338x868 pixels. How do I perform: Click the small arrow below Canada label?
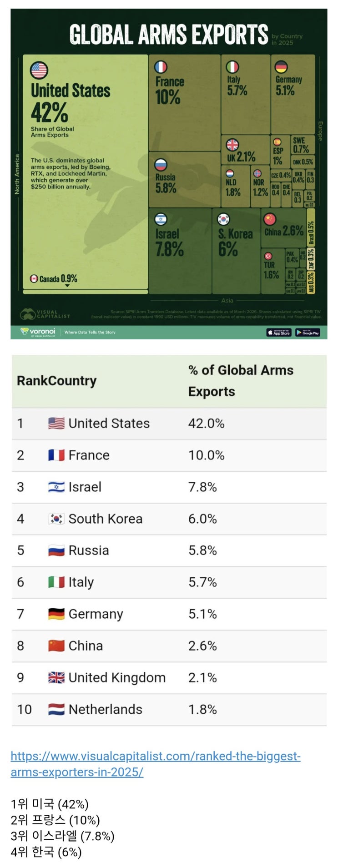pyautogui.click(x=67, y=286)
